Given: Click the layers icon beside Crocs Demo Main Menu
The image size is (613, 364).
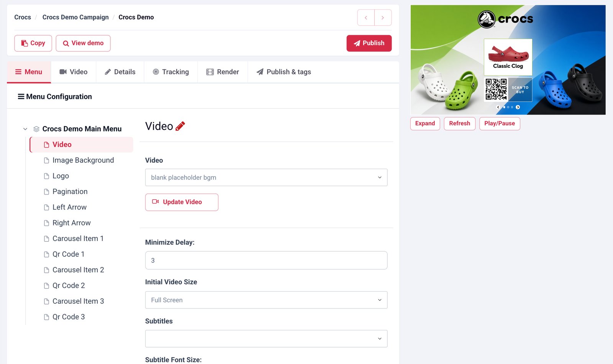Looking at the screenshot, I should [36, 129].
